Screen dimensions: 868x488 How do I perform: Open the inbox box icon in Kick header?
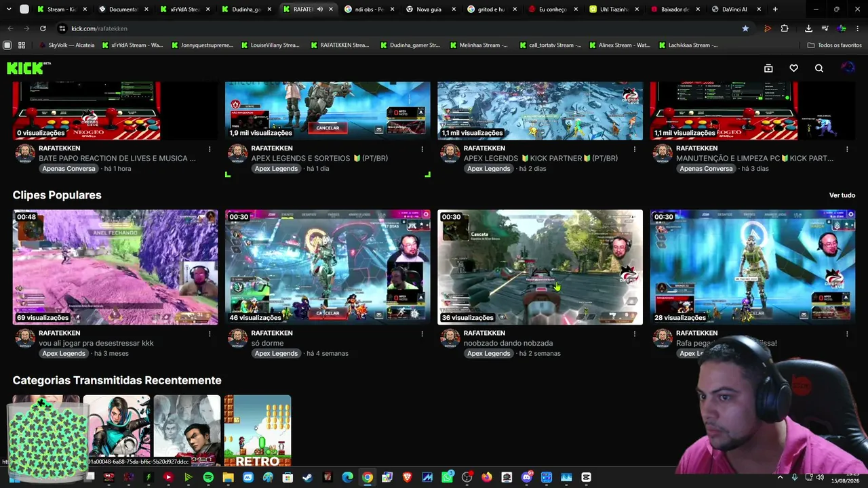(x=768, y=68)
